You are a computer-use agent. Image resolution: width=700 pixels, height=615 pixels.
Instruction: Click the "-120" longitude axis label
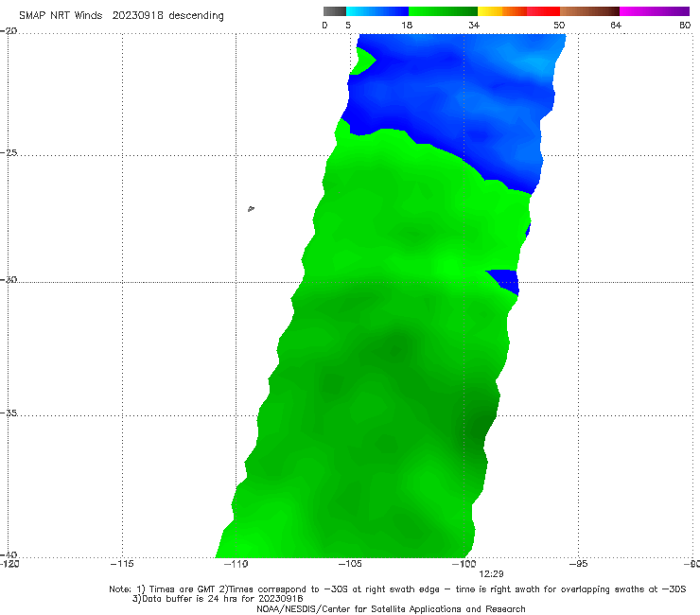pos(9,564)
